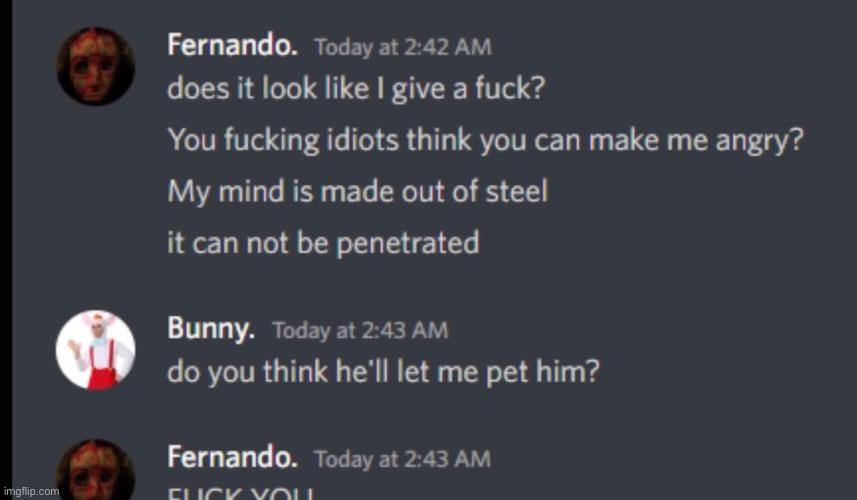The width and height of the screenshot is (857, 500).
Task: Select the message starting 'does it look like'
Action: (356, 89)
